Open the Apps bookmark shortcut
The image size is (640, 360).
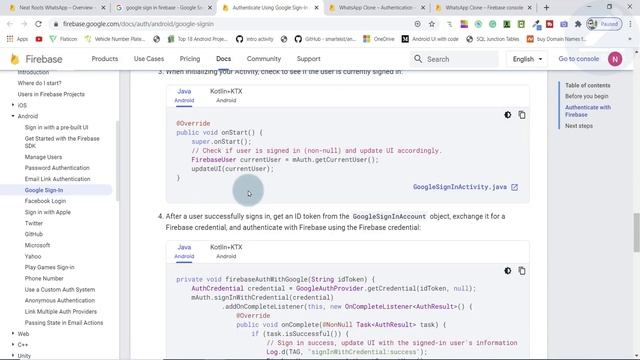pyautogui.click(x=17, y=39)
